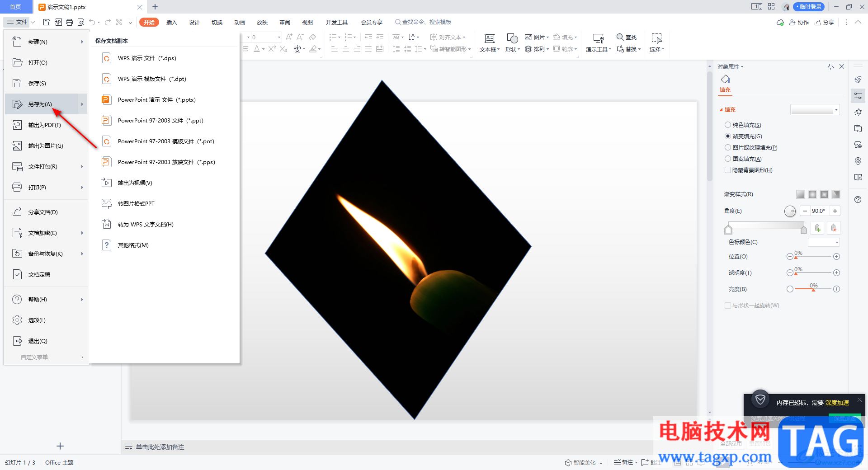This screenshot has height=470, width=868.
Task: Expand the Document Encryption submenu
Action: [x=82, y=233]
